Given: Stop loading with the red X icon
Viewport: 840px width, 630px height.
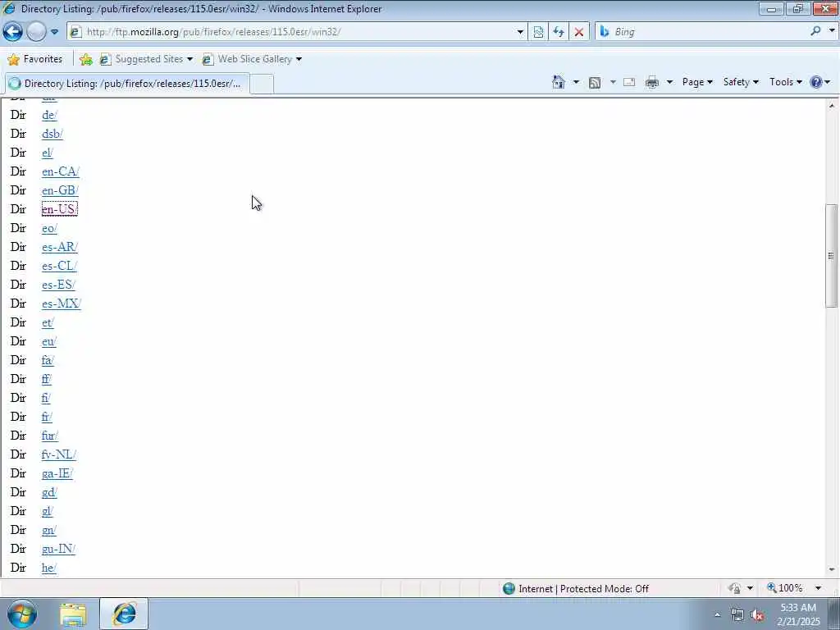Looking at the screenshot, I should [578, 32].
